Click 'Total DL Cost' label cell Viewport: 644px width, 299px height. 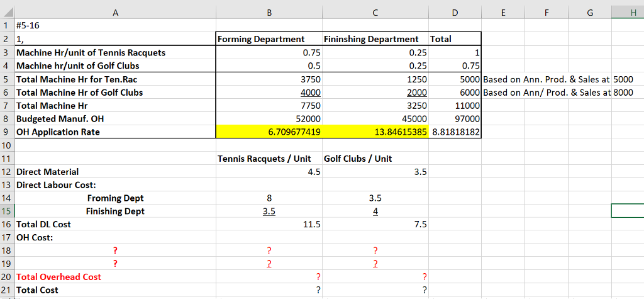[x=116, y=225]
